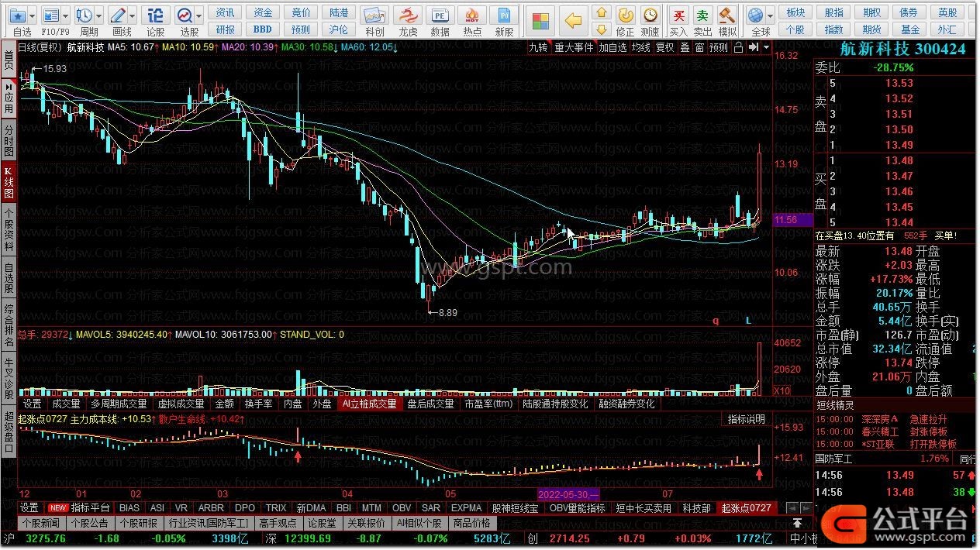Switch to the 个股资料 side tab
The image size is (980, 550).
[x=9, y=229]
